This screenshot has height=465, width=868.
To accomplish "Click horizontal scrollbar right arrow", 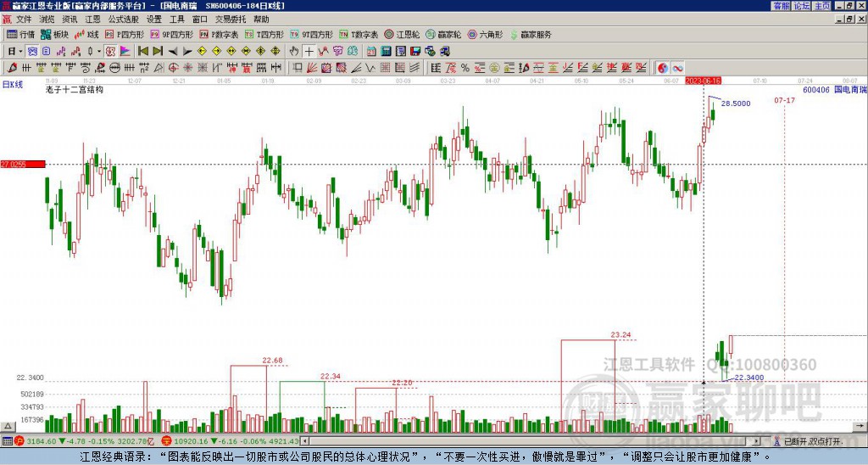I will pyautogui.click(x=756, y=441).
